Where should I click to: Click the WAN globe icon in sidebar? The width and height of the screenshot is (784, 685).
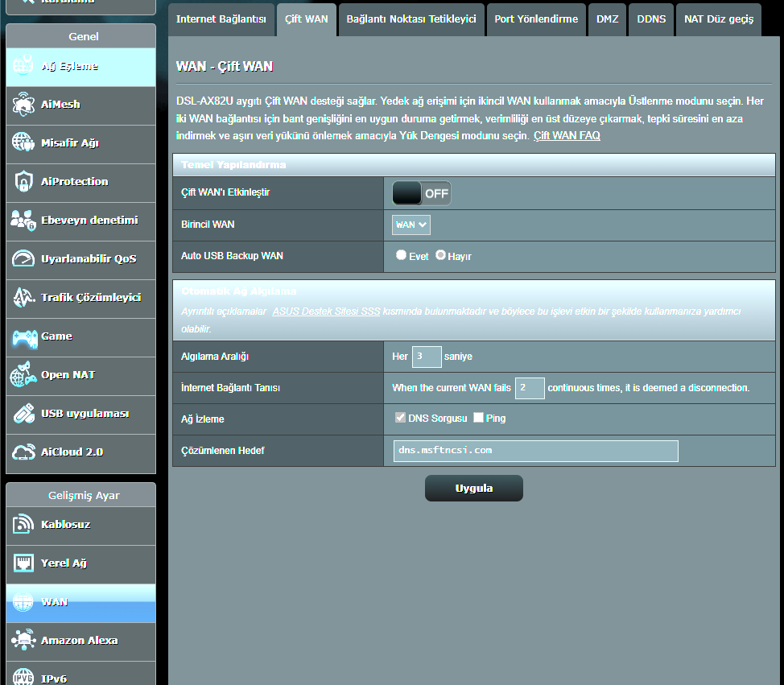tap(23, 601)
